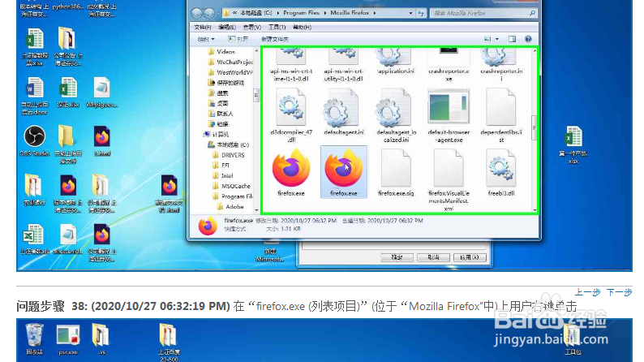Click 新建文件夹 (New folder) button
Screen dimensions: 644x362
[x=275, y=39]
